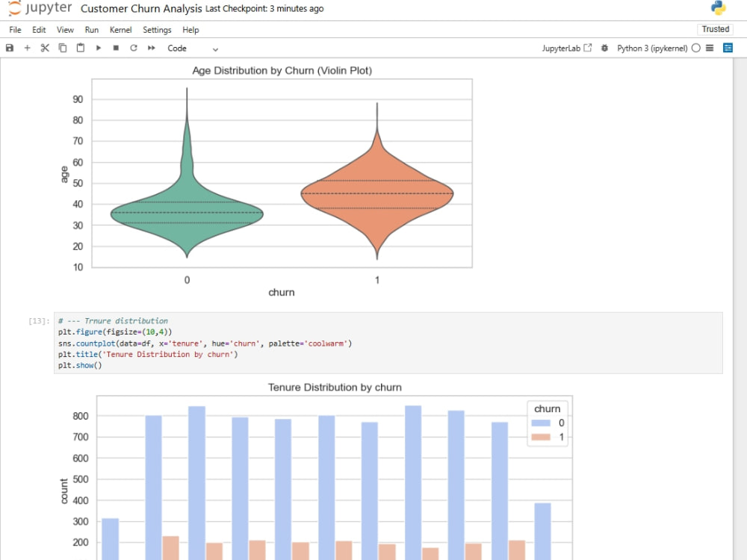Open the Edit menu
The image size is (747, 560).
click(x=39, y=30)
